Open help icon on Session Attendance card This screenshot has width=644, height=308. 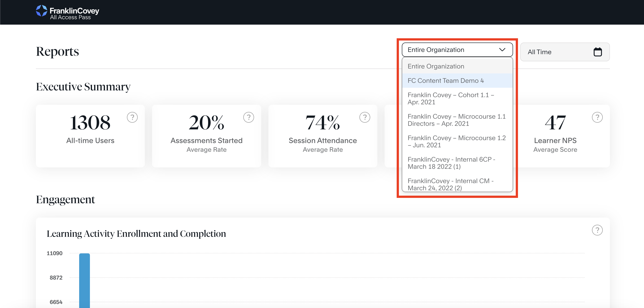click(x=365, y=117)
